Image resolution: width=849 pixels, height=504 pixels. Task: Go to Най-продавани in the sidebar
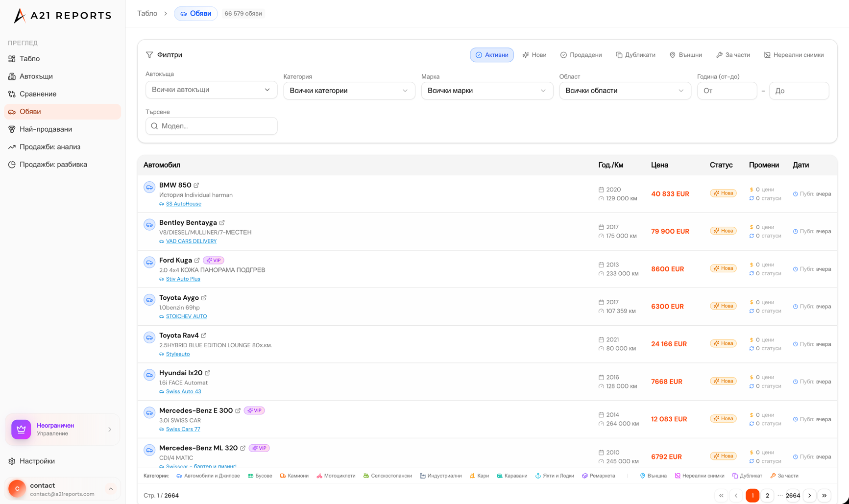point(46,129)
